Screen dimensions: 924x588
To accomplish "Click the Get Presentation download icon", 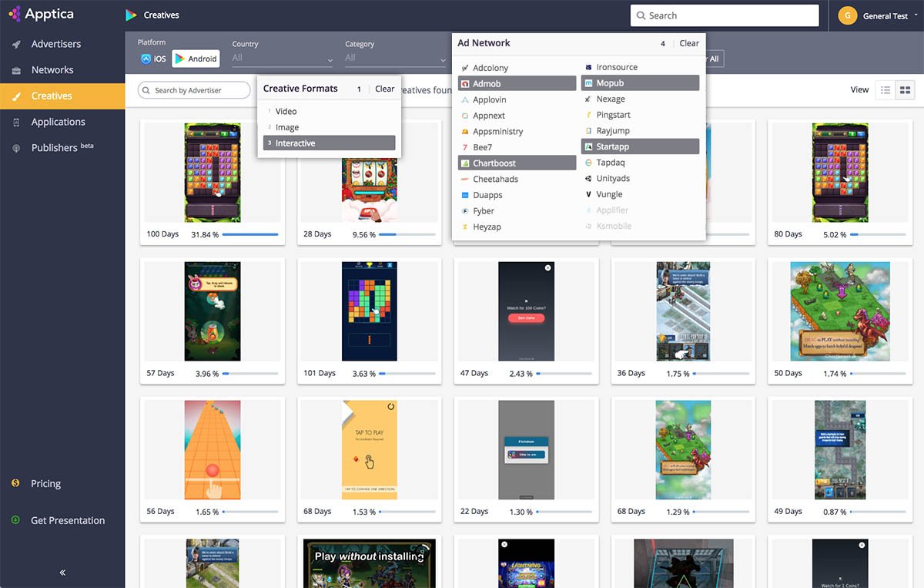I will 15,520.
